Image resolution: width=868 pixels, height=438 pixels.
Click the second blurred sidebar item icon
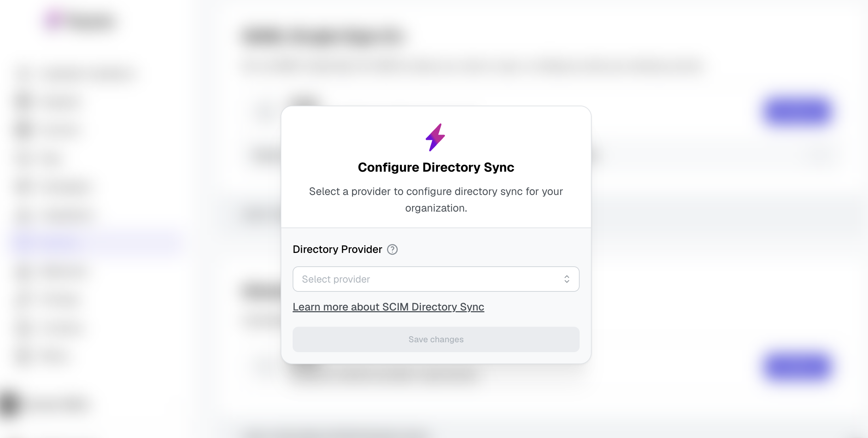[x=24, y=130]
